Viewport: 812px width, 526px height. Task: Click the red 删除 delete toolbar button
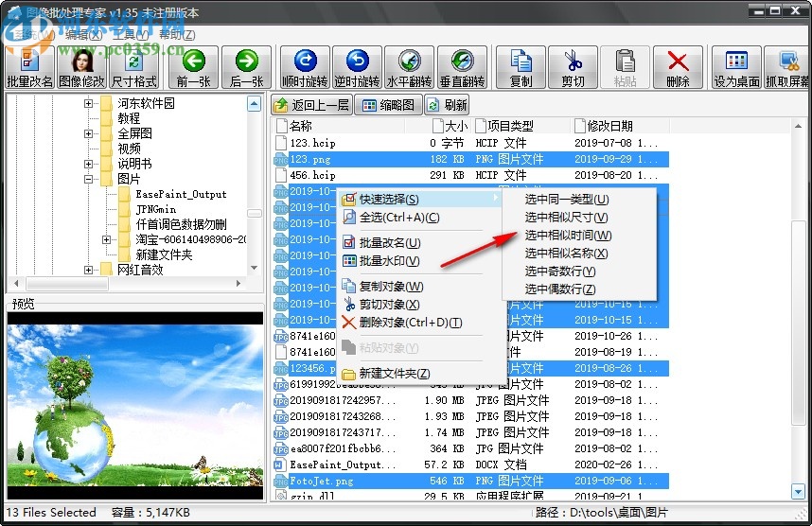(x=678, y=68)
